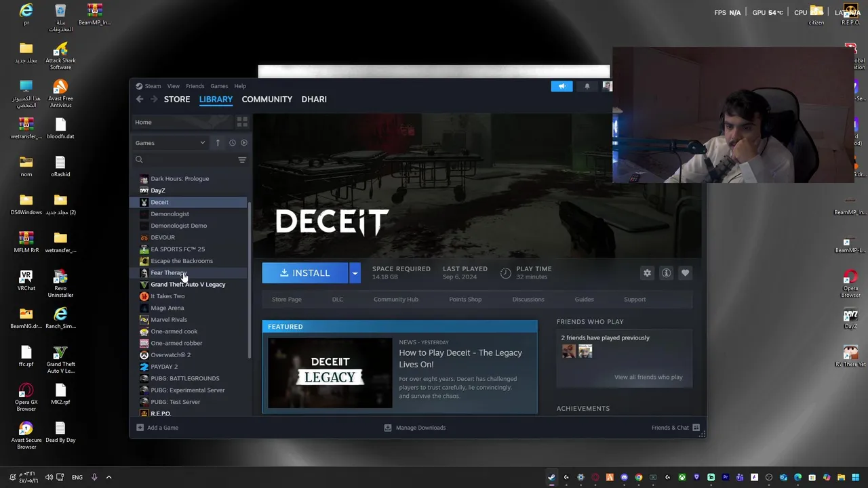This screenshot has width=868, height=488.
Task: Open Deceit Legacy news thumbnail
Action: 330,373
